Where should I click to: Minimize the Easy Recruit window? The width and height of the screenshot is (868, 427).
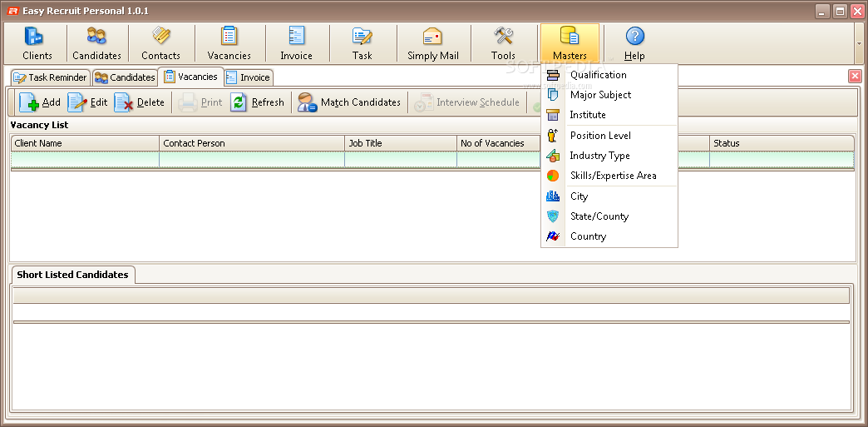click(823, 11)
